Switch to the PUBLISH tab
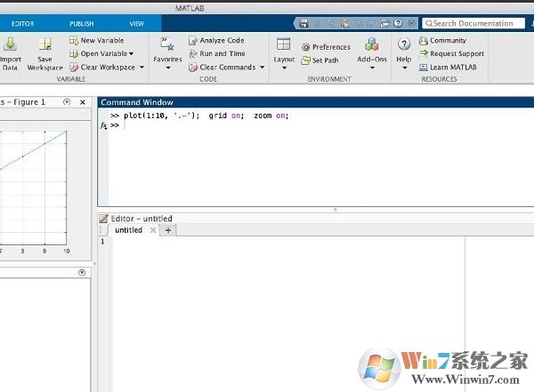This screenshot has width=534, height=392. coord(81,23)
